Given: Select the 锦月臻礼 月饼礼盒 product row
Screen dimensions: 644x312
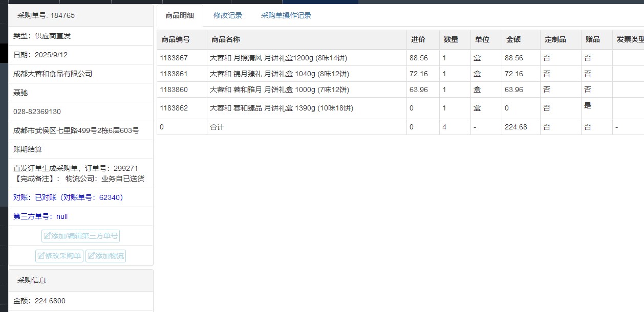Looking at the screenshot, I should pyautogui.click(x=279, y=74).
